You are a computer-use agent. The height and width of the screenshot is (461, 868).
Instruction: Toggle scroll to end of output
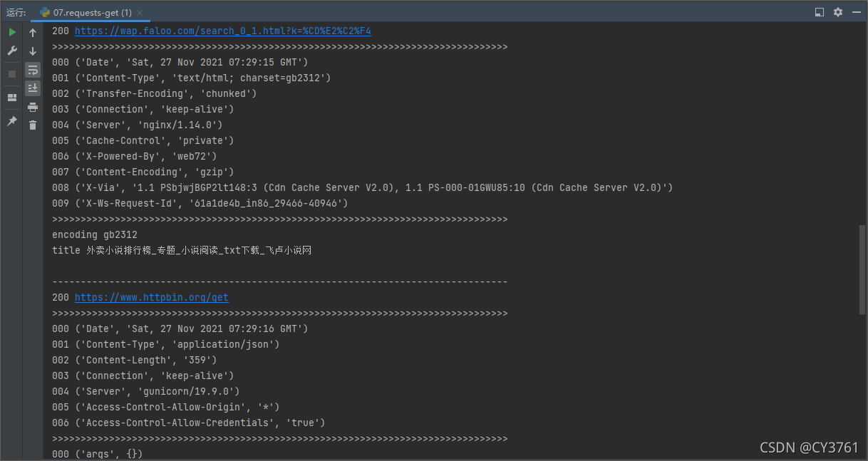[33, 88]
